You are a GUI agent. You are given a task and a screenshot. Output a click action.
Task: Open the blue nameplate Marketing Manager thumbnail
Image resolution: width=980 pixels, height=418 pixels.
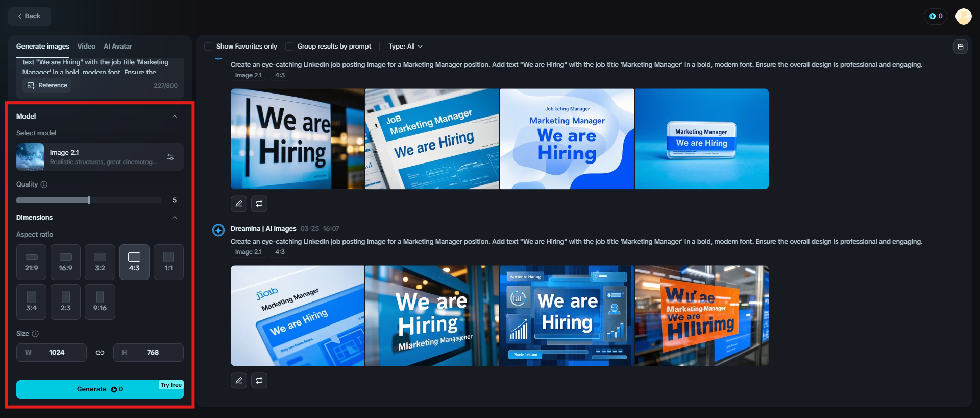[x=702, y=139]
